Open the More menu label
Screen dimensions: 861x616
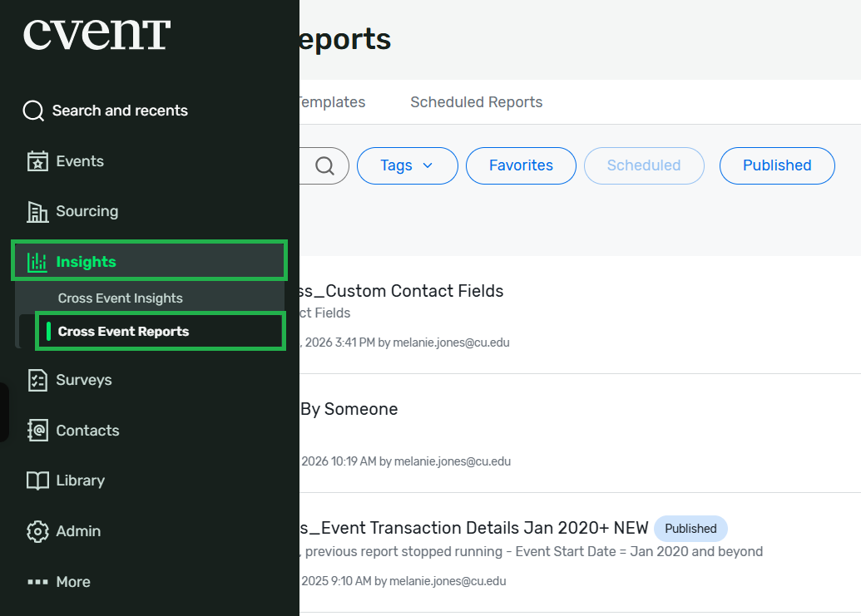tap(73, 582)
